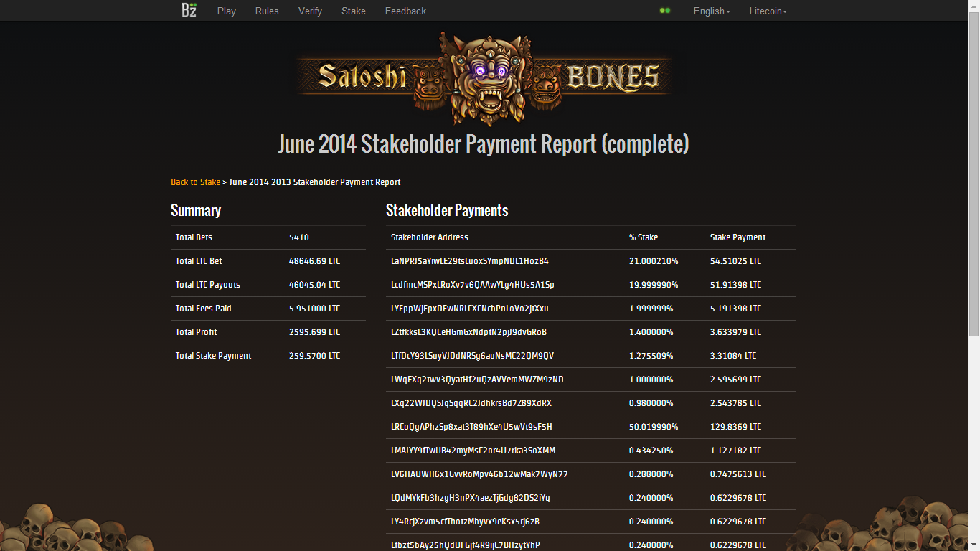Select address LYFppWjFpxDFwNRLCXCNcbPnLoVo2jtXxu
The image size is (980, 551).
470,309
